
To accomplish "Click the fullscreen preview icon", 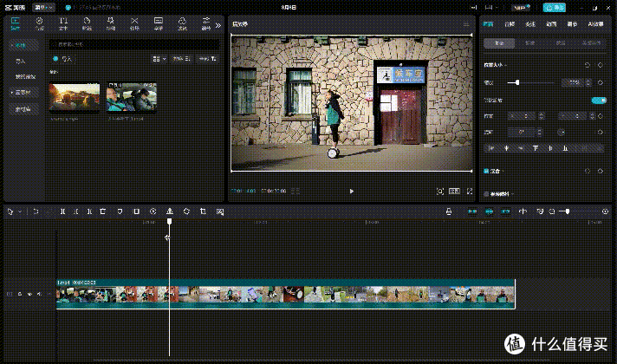I will tap(470, 192).
